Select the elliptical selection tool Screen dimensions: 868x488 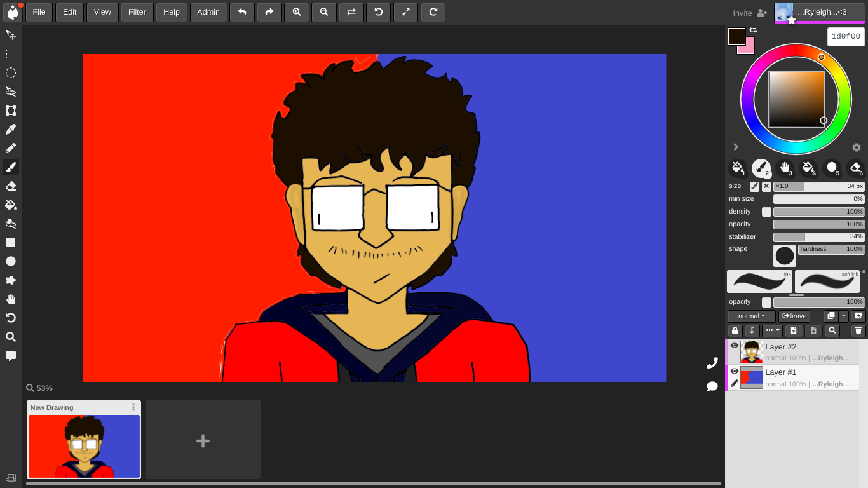[11, 73]
